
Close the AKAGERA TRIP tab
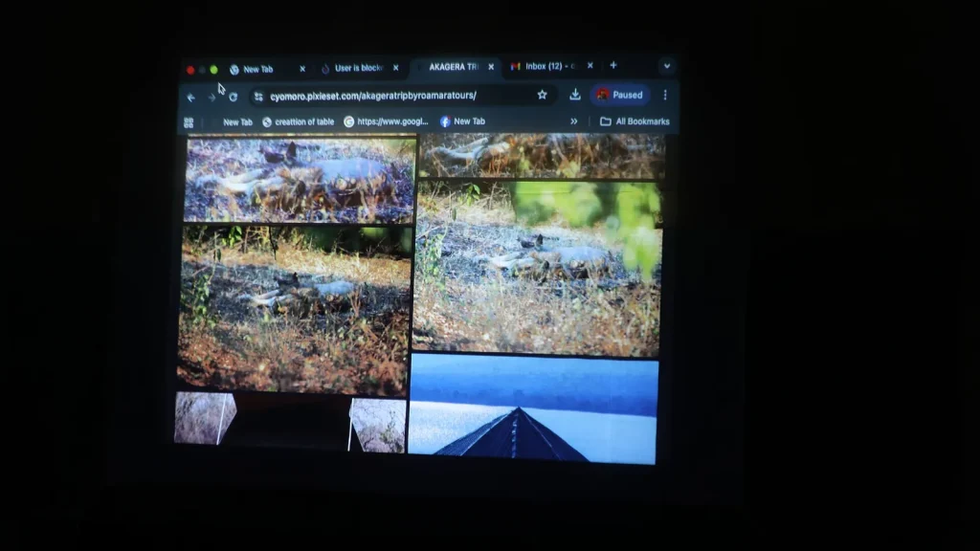click(x=491, y=66)
